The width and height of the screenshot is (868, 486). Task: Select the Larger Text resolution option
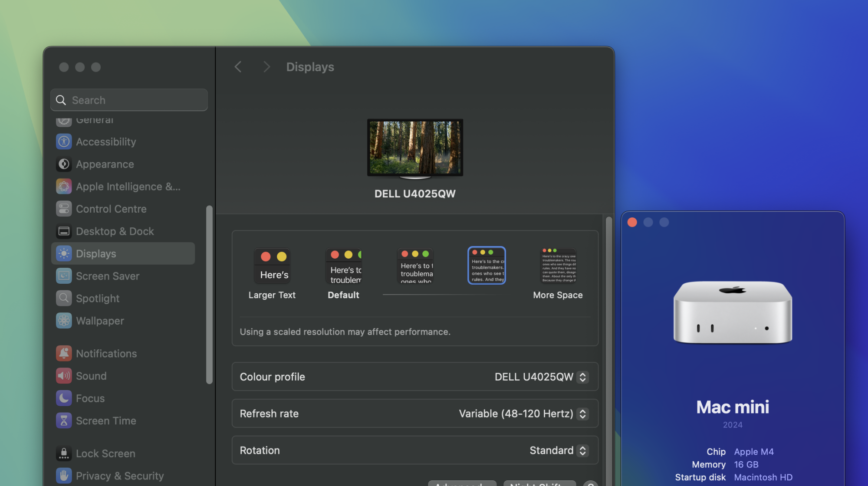[x=272, y=266]
